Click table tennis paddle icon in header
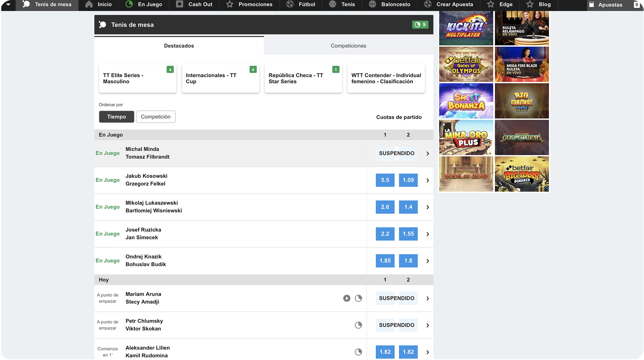 pyautogui.click(x=103, y=25)
